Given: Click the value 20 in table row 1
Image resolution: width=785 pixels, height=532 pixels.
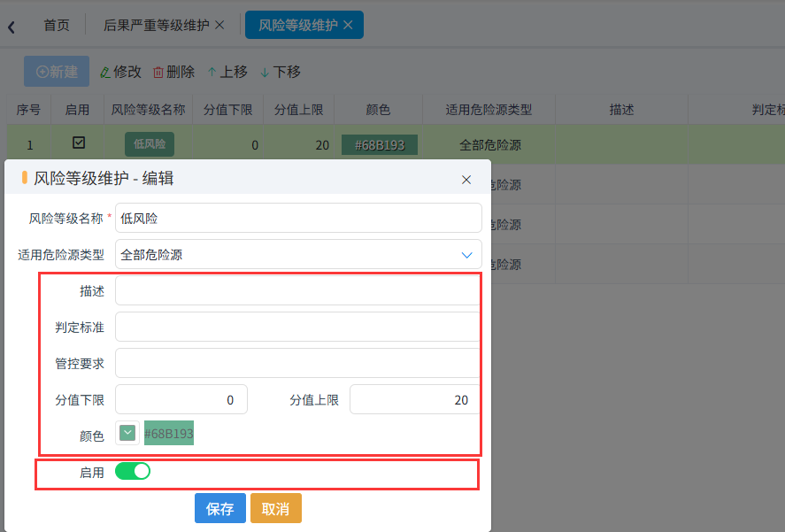Looking at the screenshot, I should pos(322,145).
